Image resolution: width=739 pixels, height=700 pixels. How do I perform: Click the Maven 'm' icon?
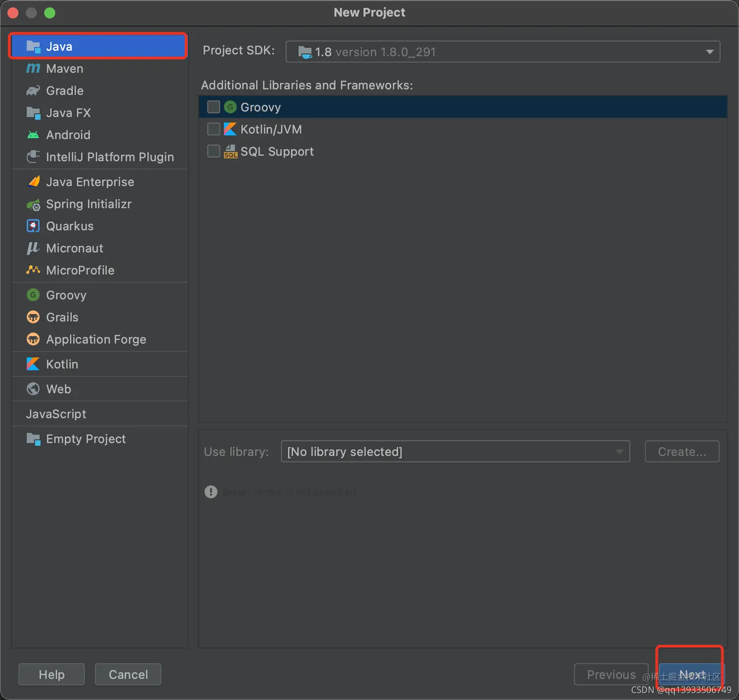click(33, 68)
